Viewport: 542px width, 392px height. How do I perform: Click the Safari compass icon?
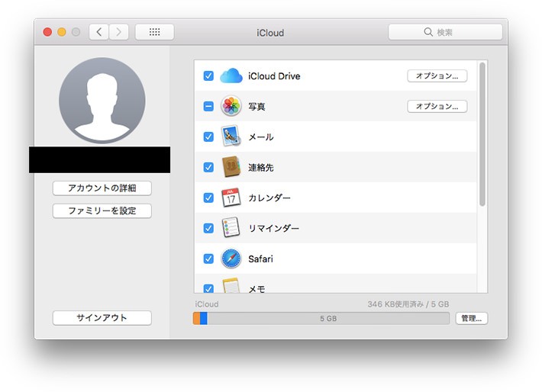tap(231, 259)
